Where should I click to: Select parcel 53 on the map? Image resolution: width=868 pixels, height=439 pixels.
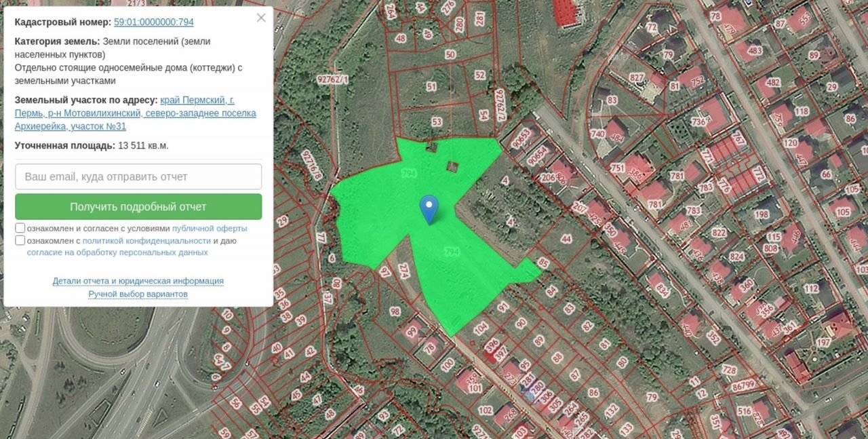[x=436, y=122]
